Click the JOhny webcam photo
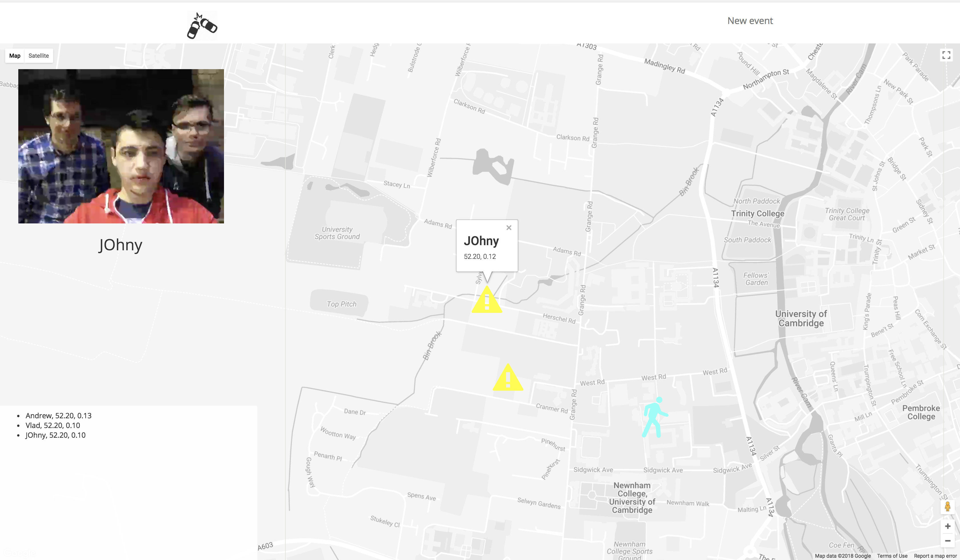This screenshot has height=560, width=960. tap(121, 146)
